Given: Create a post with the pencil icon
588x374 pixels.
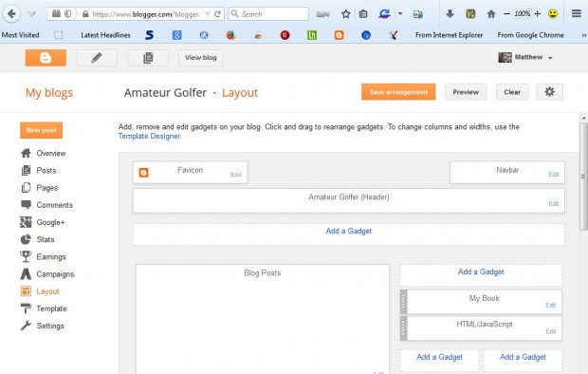Looking at the screenshot, I should click(x=97, y=58).
